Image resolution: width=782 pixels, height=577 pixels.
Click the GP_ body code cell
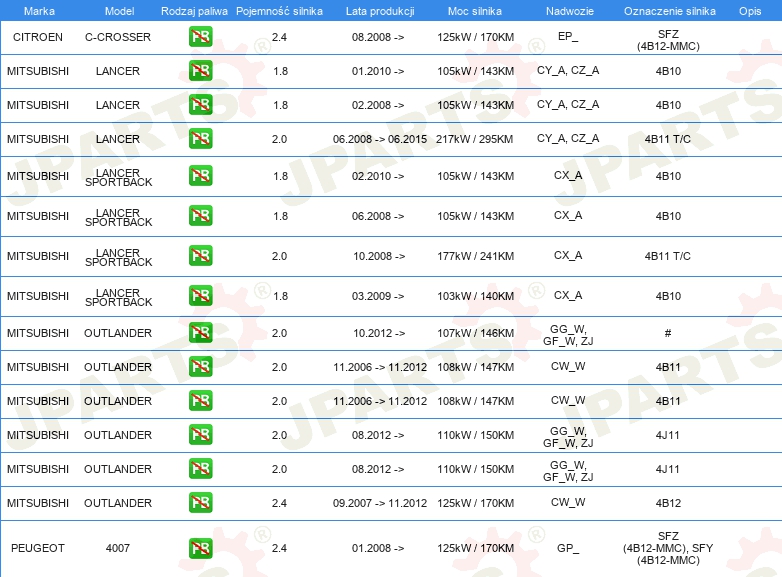[x=568, y=548]
